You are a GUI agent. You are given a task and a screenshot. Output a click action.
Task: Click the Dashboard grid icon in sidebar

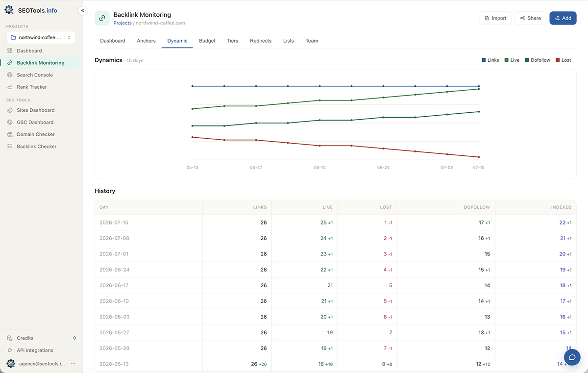[10, 50]
